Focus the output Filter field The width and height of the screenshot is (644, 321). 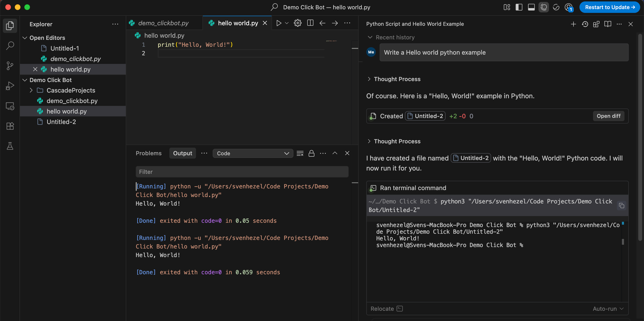pos(242,172)
